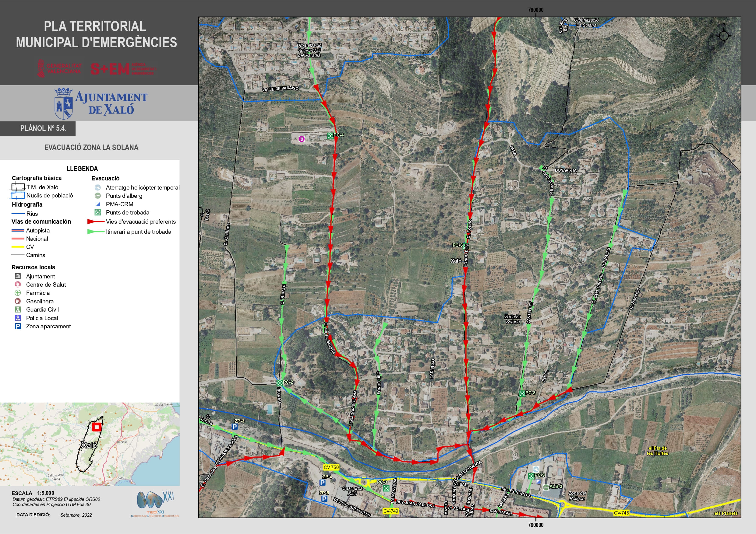This screenshot has height=534, width=756.
Task: Click the Policia Local legend icon
Action: pyautogui.click(x=18, y=318)
